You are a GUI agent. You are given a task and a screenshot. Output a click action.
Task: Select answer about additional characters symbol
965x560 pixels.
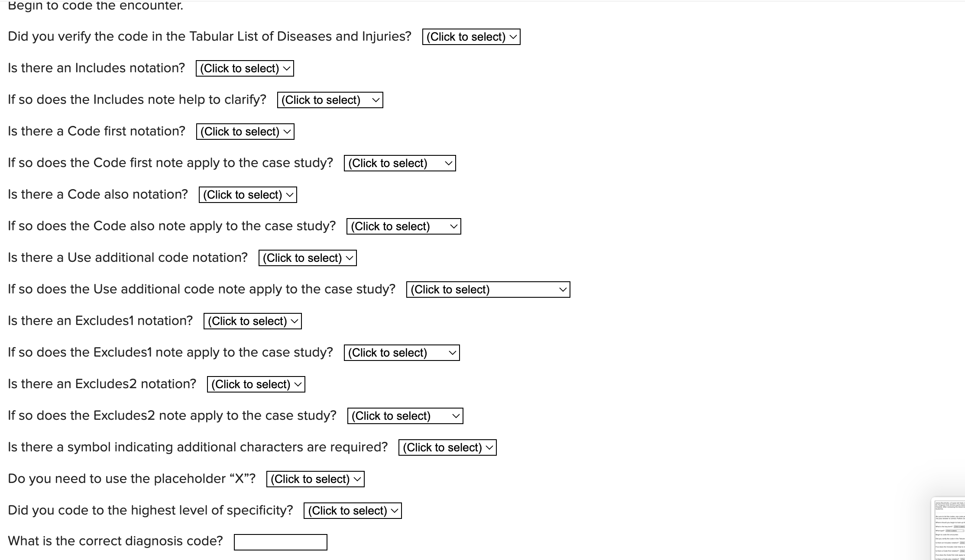point(448,447)
